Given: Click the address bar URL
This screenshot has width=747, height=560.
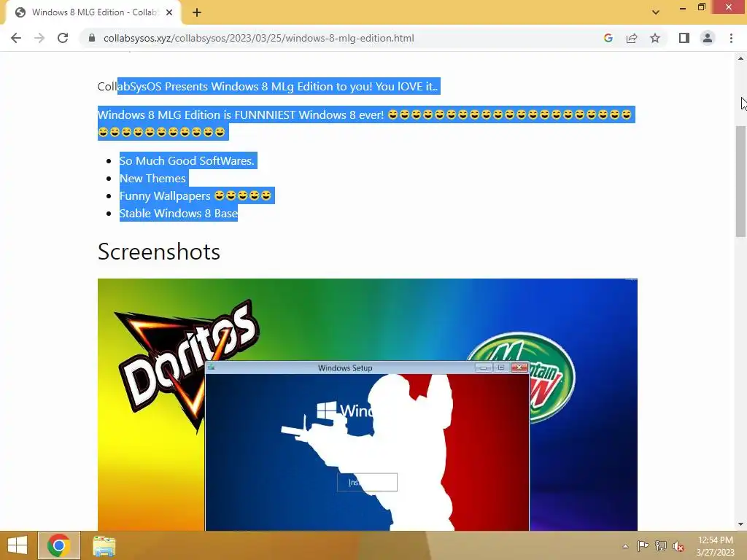Looking at the screenshot, I should (x=259, y=38).
